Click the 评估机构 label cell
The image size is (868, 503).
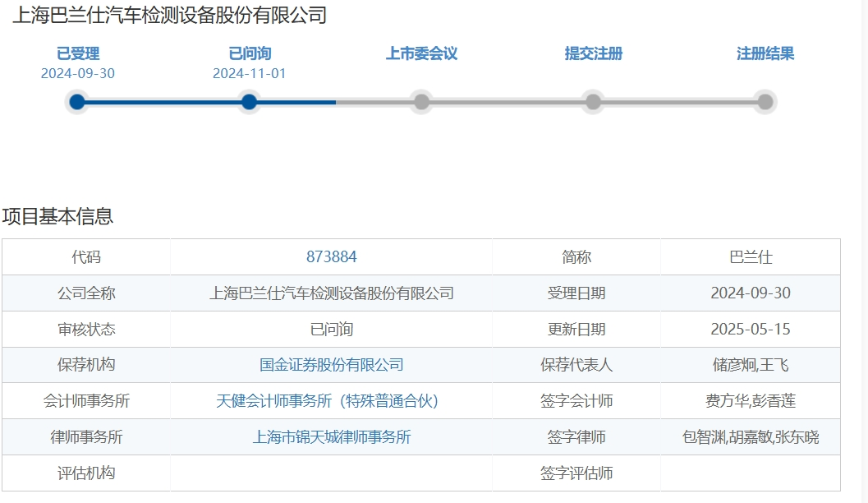tap(86, 473)
